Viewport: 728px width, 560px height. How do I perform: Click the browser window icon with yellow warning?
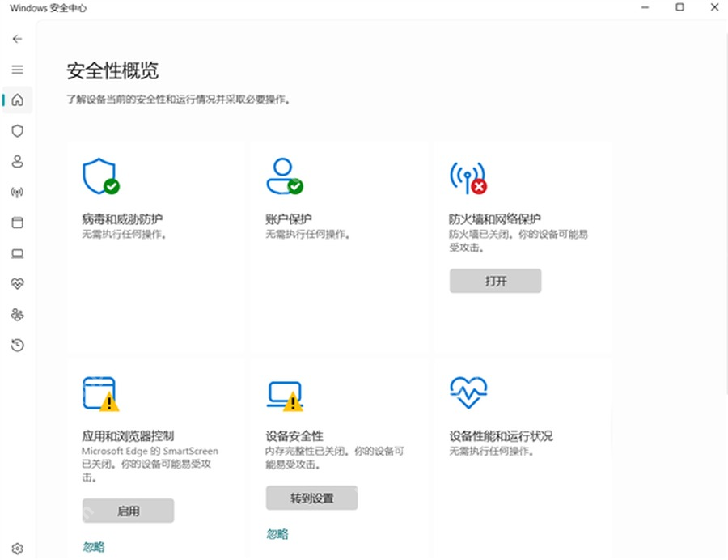[100, 394]
